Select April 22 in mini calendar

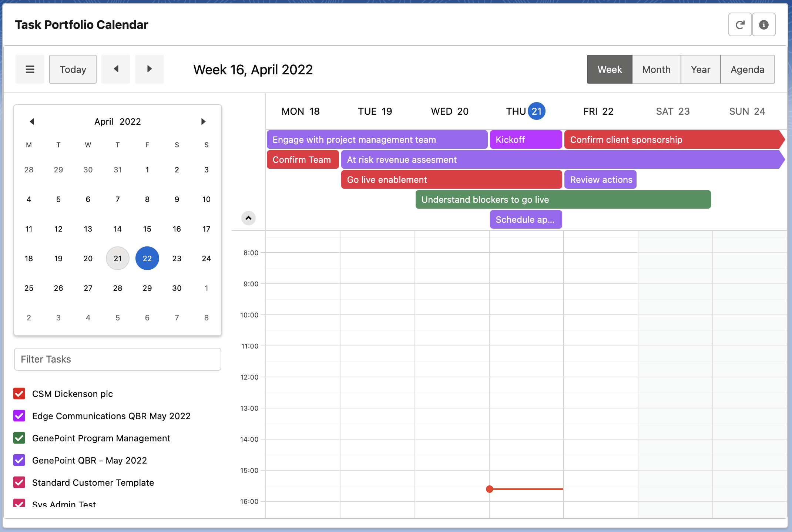[147, 258]
